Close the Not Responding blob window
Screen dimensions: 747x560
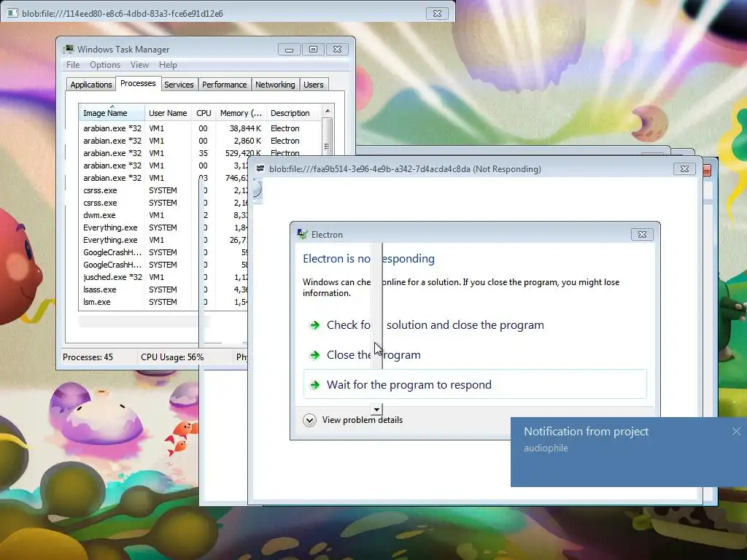(684, 169)
